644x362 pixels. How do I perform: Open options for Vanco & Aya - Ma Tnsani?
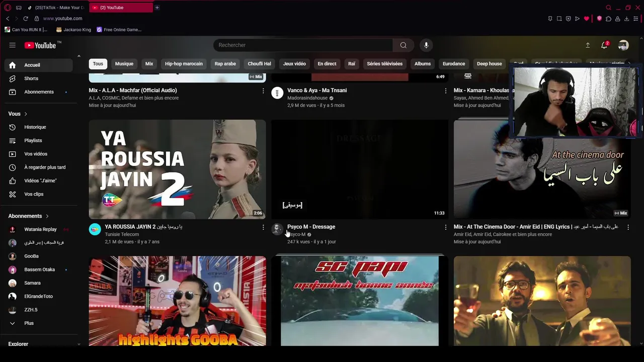tap(445, 91)
